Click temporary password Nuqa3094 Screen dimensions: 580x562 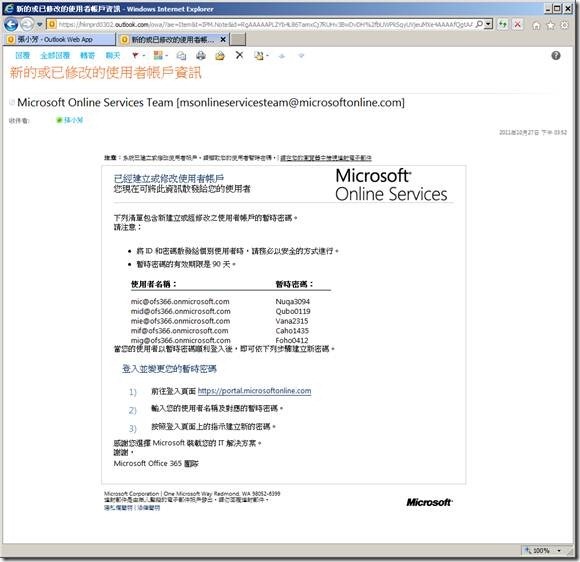click(x=293, y=302)
